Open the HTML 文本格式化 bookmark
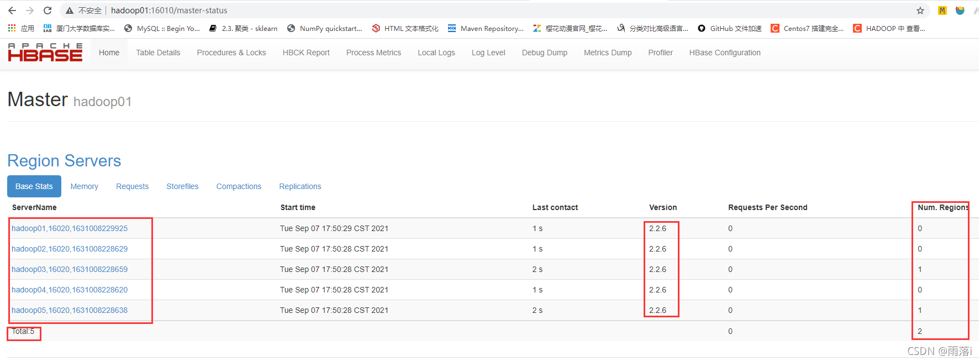980x361 pixels. tap(405, 28)
